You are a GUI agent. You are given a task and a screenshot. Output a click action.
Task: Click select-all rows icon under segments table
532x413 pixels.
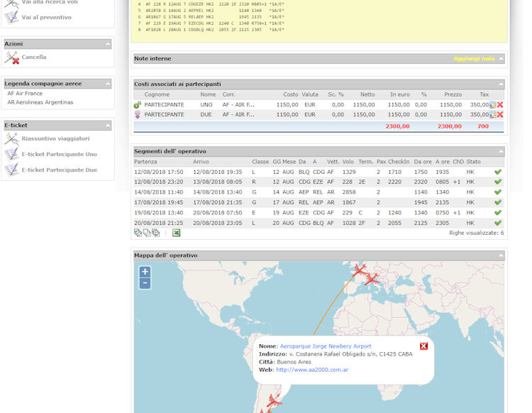pyautogui.click(x=138, y=233)
